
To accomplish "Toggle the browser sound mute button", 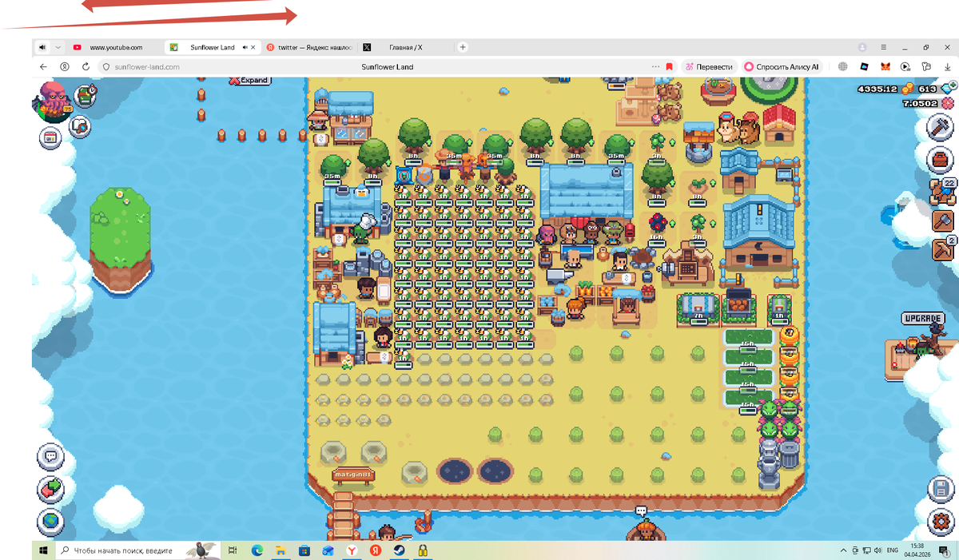I will pyautogui.click(x=42, y=47).
